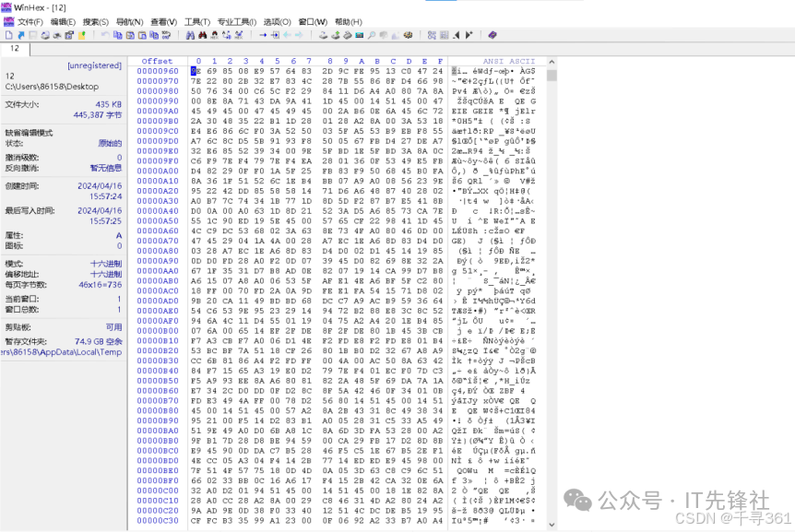Click the vertical scrollbar of the hex view
Screen dimensions: 795x532
[552, 277]
